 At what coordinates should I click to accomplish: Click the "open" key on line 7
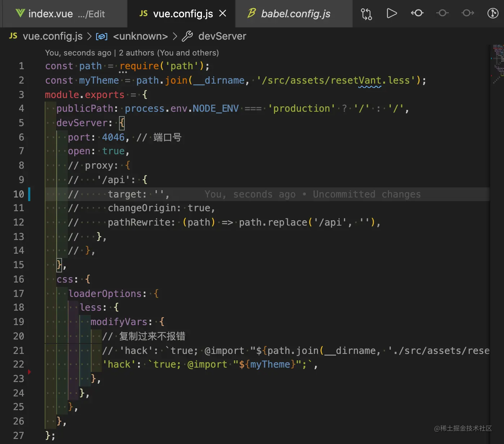pyautogui.click(x=79, y=151)
